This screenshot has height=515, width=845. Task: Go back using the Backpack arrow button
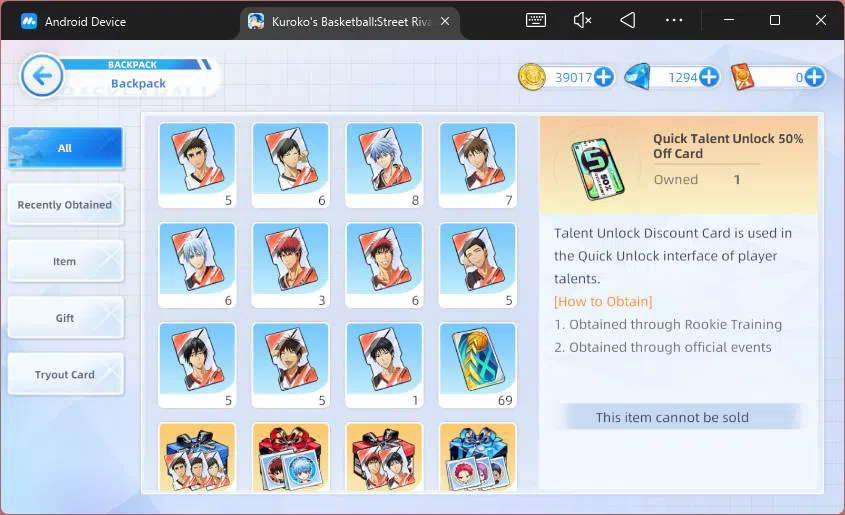(x=42, y=76)
